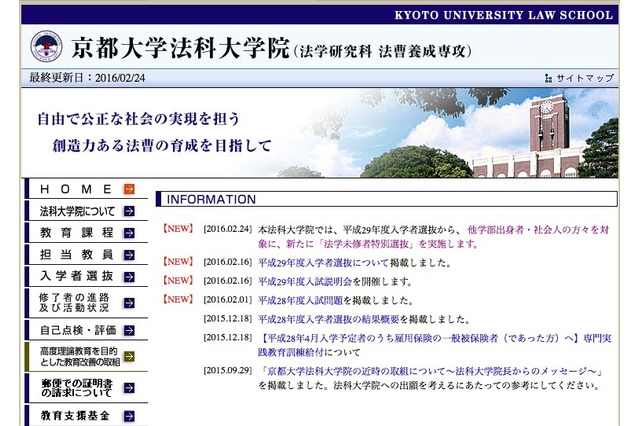Open 高度理論教育を目的とした教育改善の取組
The width and height of the screenshot is (640, 426).
coord(87,356)
